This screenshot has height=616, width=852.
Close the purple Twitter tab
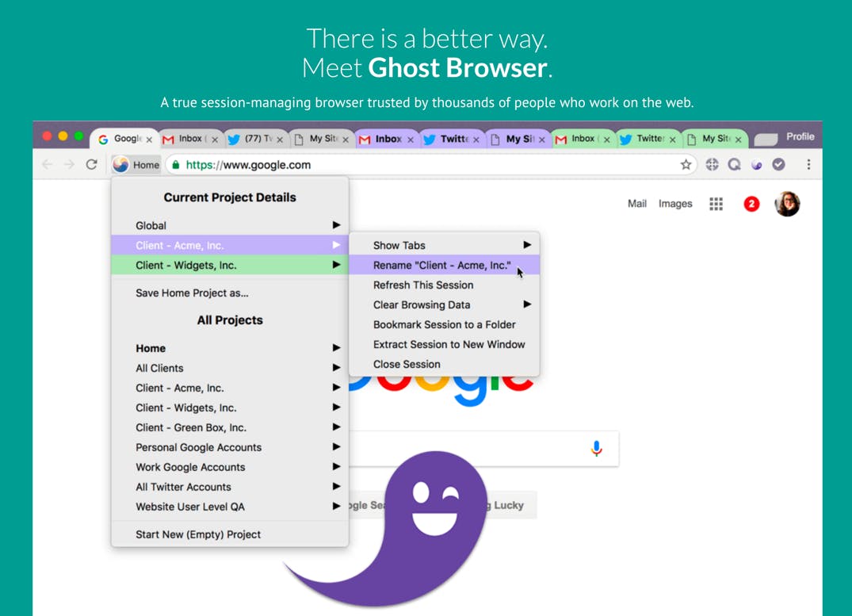coord(476,140)
